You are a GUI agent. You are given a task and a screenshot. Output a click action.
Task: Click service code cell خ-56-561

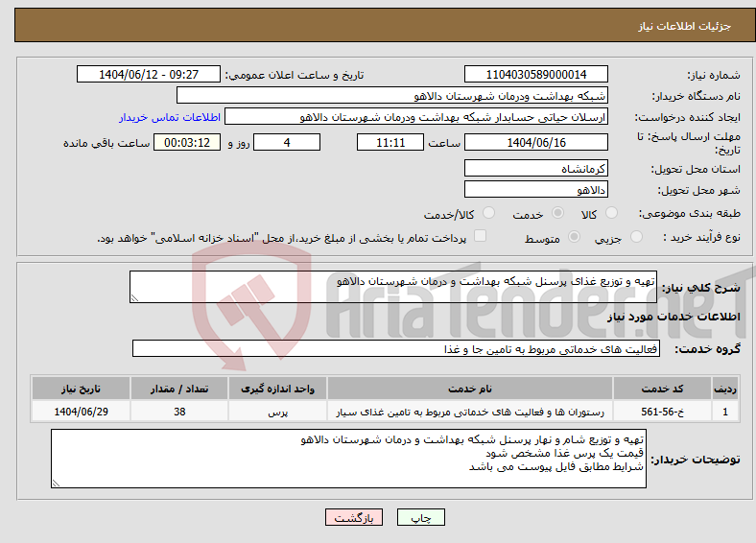coord(663,412)
